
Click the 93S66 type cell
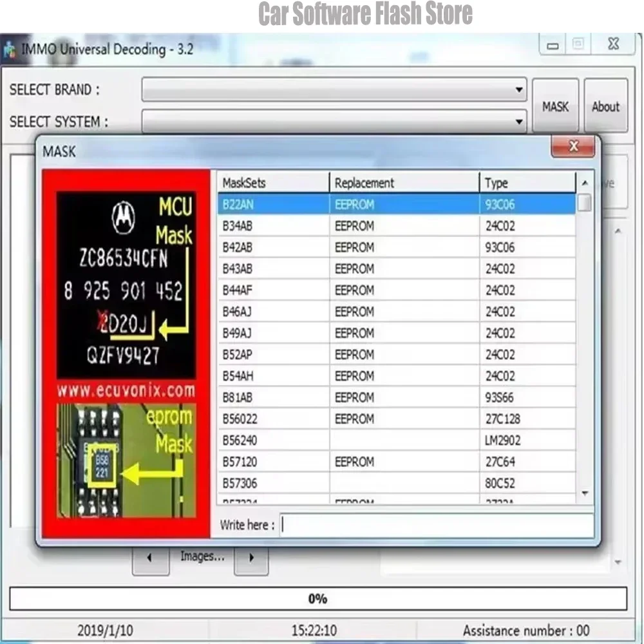tap(528, 397)
